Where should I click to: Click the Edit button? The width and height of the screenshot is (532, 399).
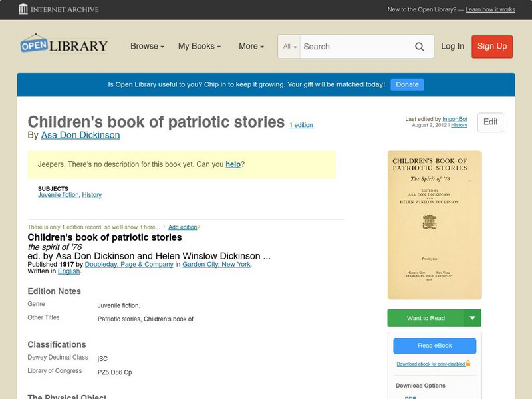(x=489, y=122)
